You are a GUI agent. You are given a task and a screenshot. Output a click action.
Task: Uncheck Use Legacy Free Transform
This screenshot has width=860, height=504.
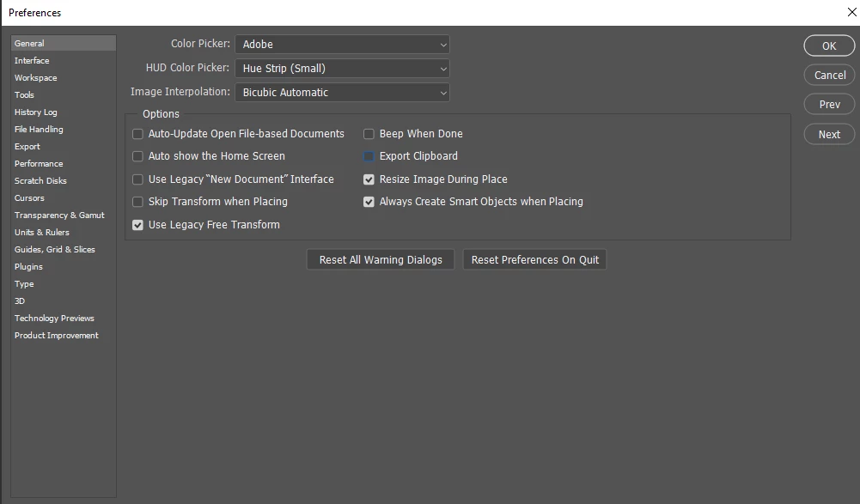pos(137,225)
